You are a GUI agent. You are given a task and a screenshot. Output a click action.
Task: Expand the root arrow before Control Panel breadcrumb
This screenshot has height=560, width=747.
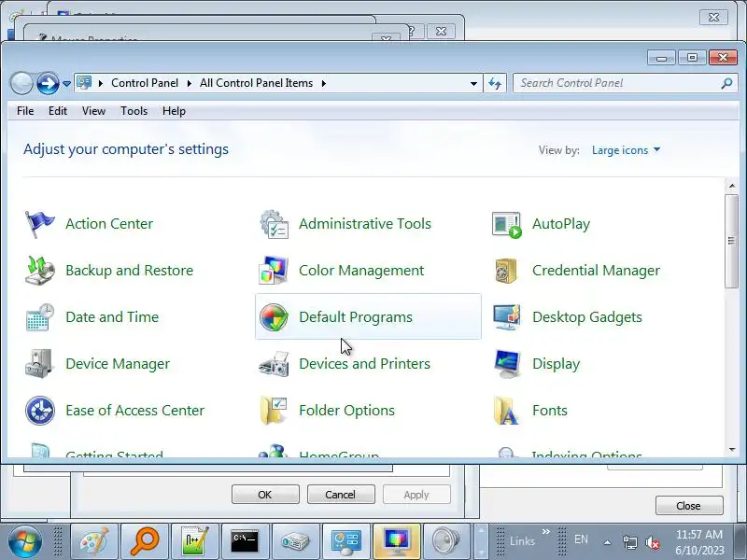tap(101, 83)
